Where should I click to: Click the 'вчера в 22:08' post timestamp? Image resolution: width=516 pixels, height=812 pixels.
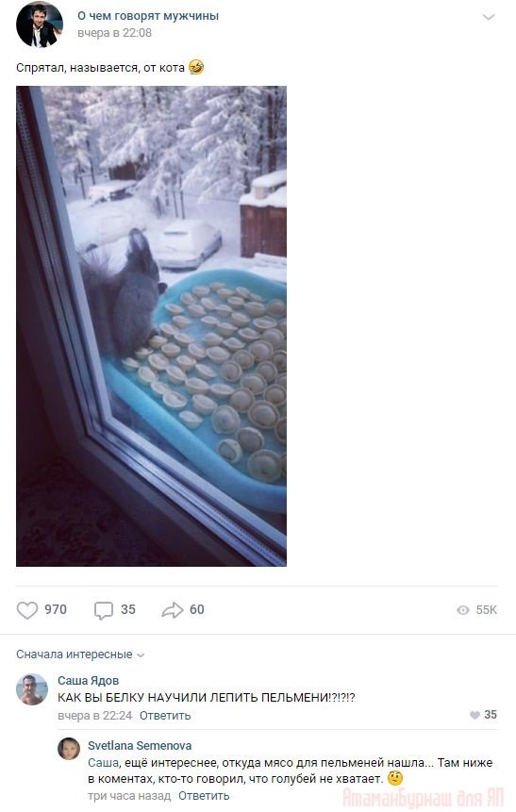point(115,33)
